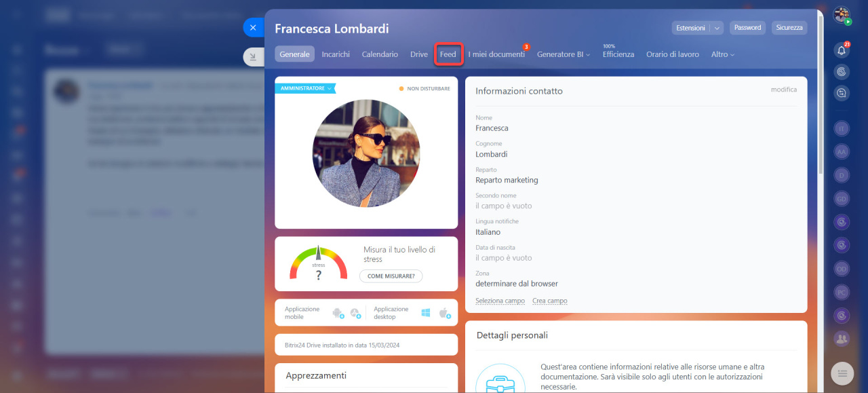Click the stress level gauge

coord(318,263)
